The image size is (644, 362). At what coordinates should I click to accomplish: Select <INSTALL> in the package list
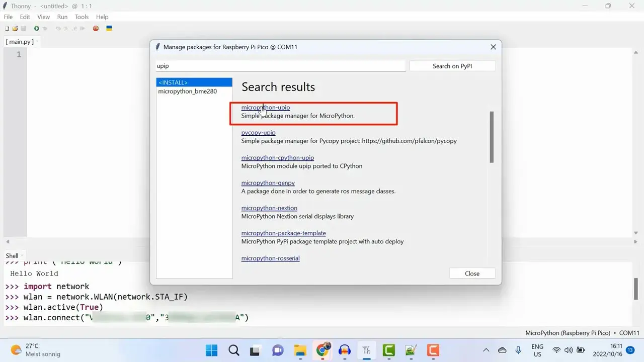(194, 82)
